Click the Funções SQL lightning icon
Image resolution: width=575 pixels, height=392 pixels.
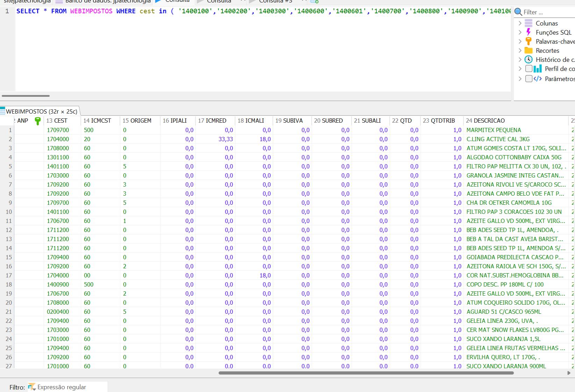[x=528, y=32]
